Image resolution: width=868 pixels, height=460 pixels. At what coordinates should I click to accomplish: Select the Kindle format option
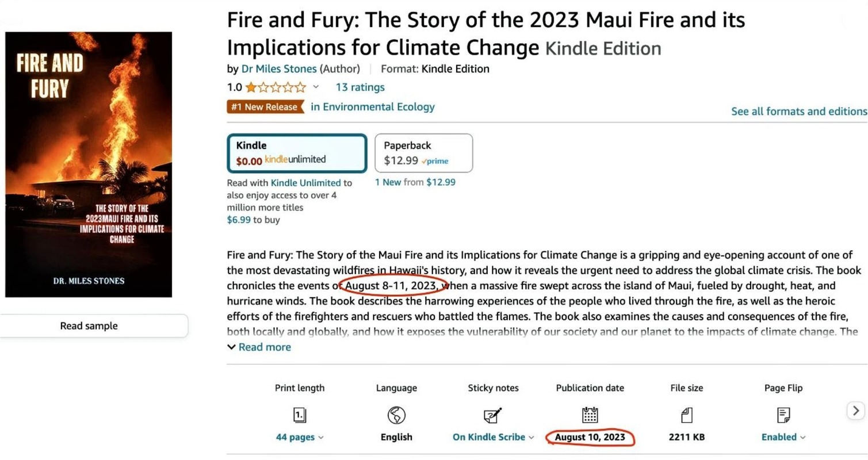[297, 153]
